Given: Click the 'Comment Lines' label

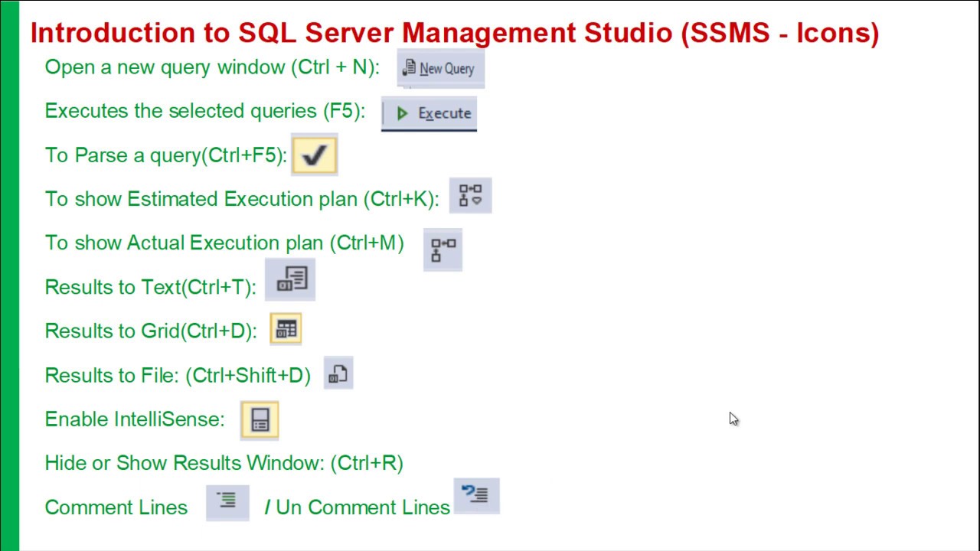Looking at the screenshot, I should pos(116,507).
